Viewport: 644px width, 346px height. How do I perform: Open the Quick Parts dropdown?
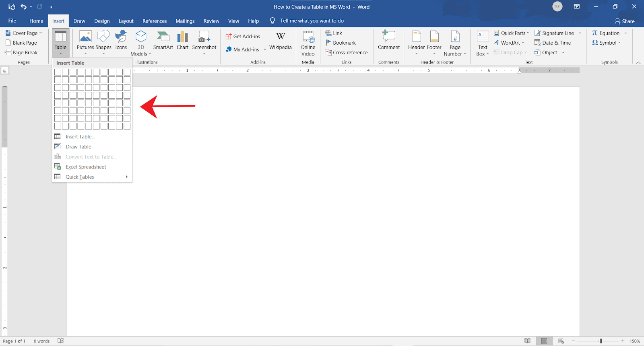(x=512, y=33)
